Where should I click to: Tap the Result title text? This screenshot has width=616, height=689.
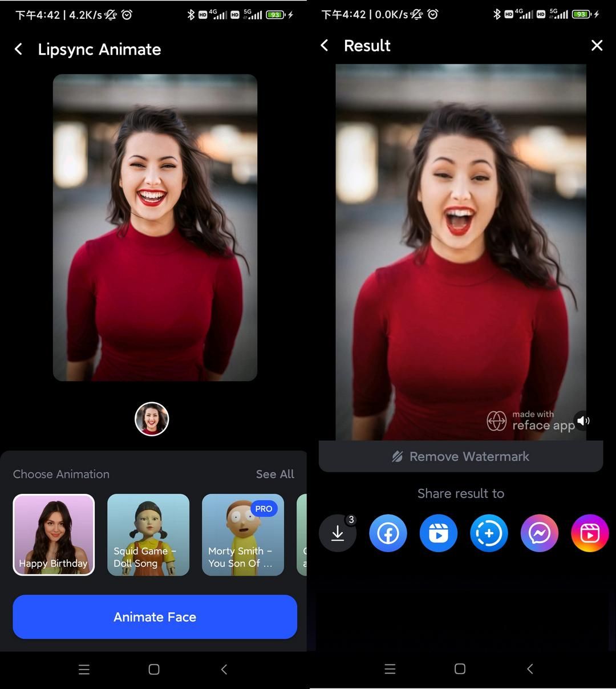tap(367, 46)
